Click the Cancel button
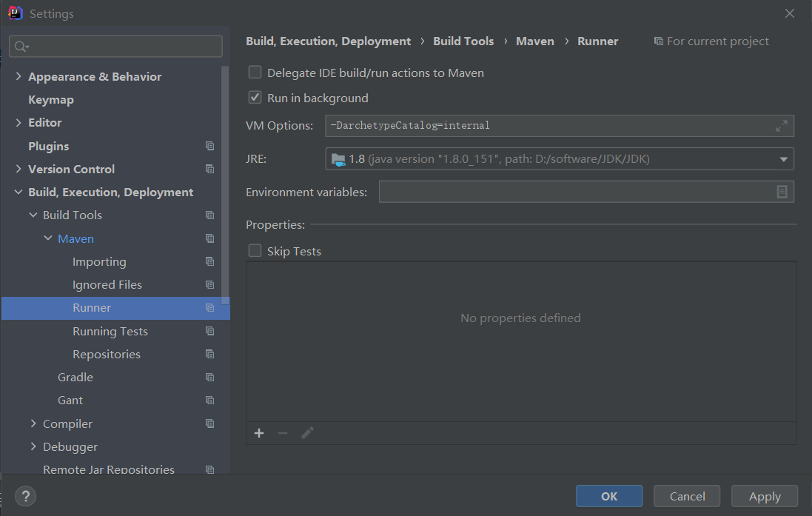Image resolution: width=812 pixels, height=516 pixels. (687, 496)
